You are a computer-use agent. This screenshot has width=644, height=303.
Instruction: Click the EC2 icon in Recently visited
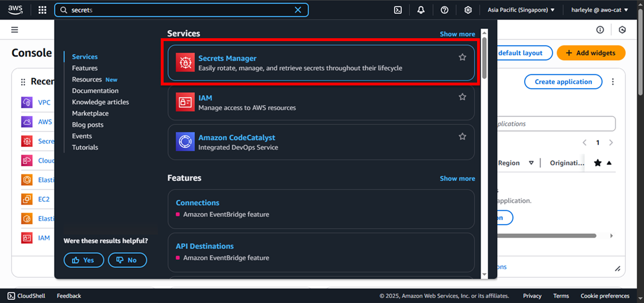(27, 199)
